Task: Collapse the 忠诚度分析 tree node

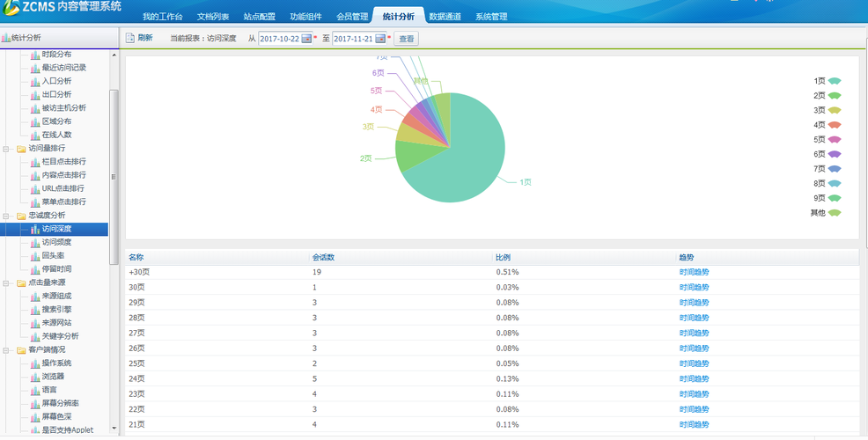Action: (x=7, y=216)
